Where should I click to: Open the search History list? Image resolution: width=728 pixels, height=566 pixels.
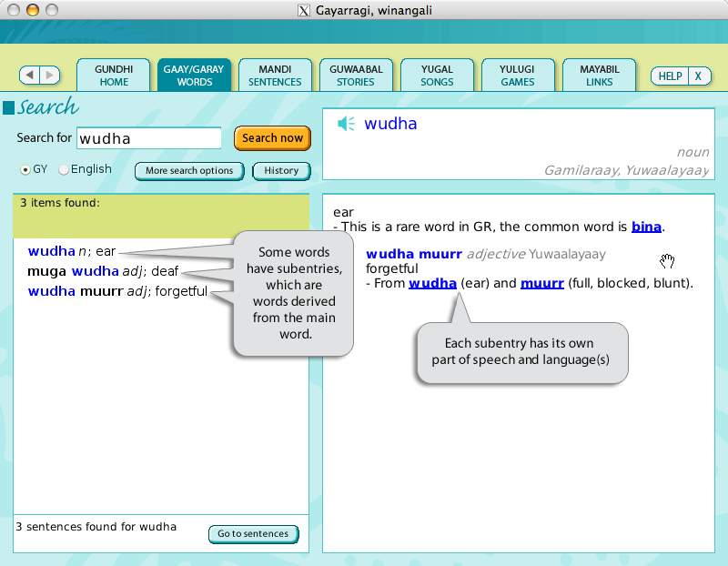[x=281, y=171]
